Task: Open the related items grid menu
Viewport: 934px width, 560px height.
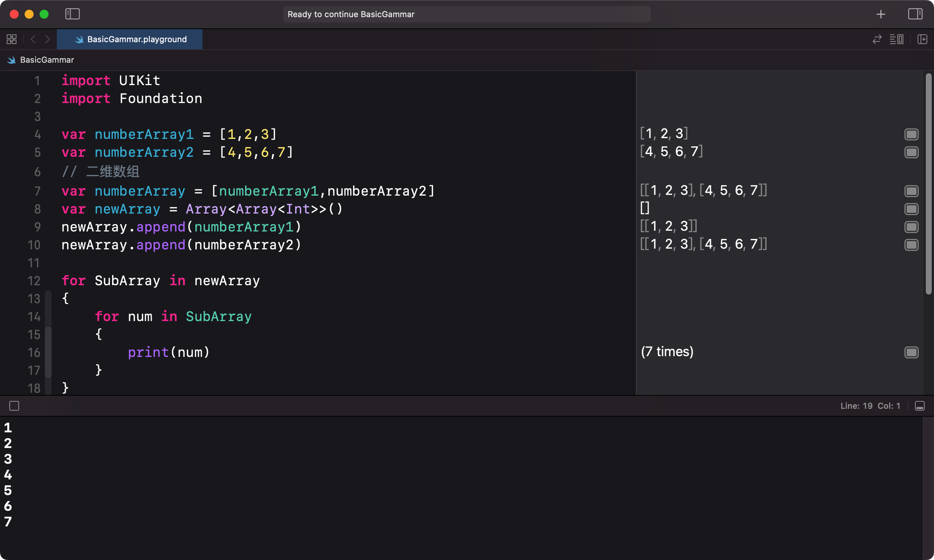Action: [x=12, y=39]
